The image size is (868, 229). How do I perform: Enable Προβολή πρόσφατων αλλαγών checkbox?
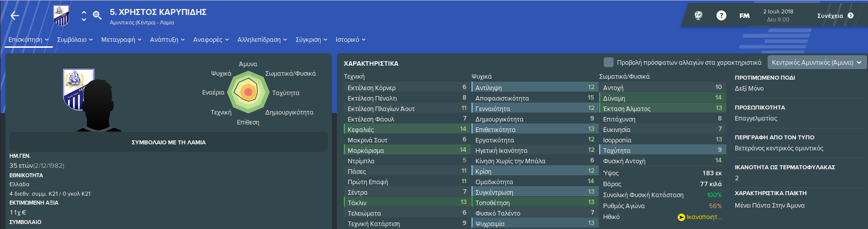point(608,62)
